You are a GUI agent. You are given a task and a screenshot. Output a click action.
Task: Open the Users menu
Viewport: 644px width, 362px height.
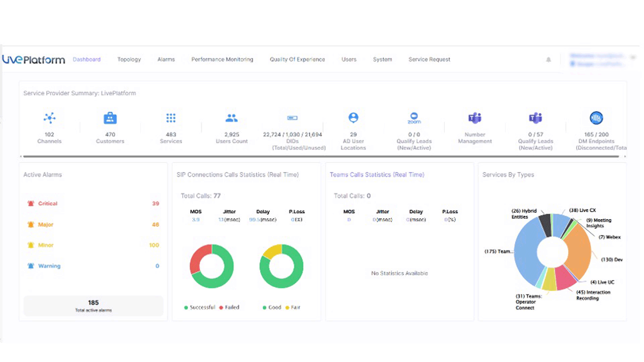(x=349, y=59)
